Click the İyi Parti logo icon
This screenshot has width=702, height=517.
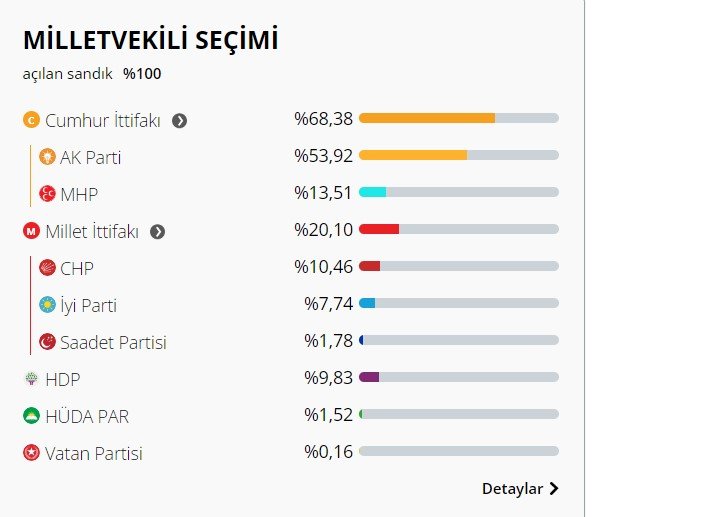click(47, 305)
